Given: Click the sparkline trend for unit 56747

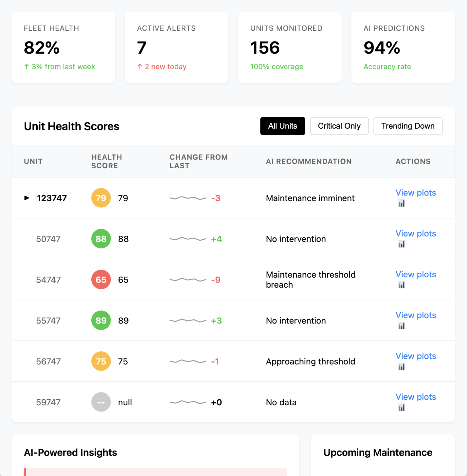Looking at the screenshot, I should (188, 361).
